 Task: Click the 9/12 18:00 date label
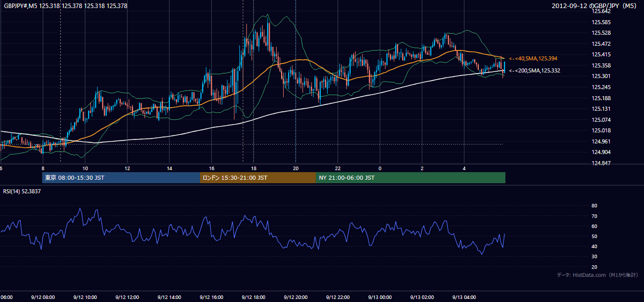[253, 297]
